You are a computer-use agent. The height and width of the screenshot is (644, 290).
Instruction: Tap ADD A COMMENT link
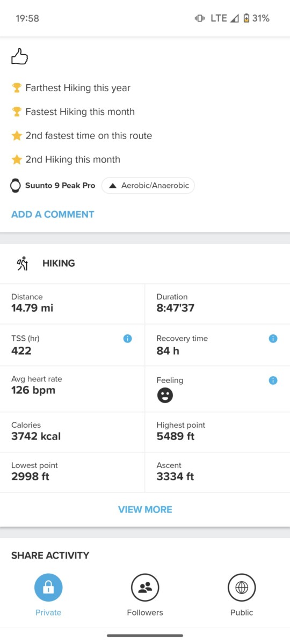click(x=53, y=215)
